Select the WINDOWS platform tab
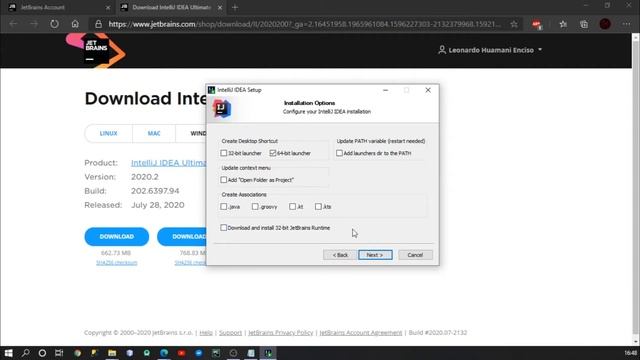This screenshot has height=360, width=640. [198, 133]
